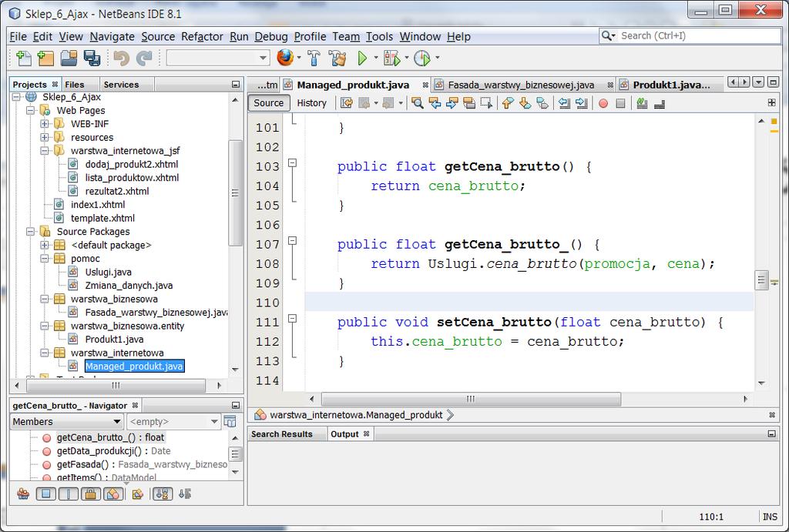Image resolution: width=789 pixels, height=532 pixels.
Task: Click the Navigator filters window icon
Action: (230, 421)
